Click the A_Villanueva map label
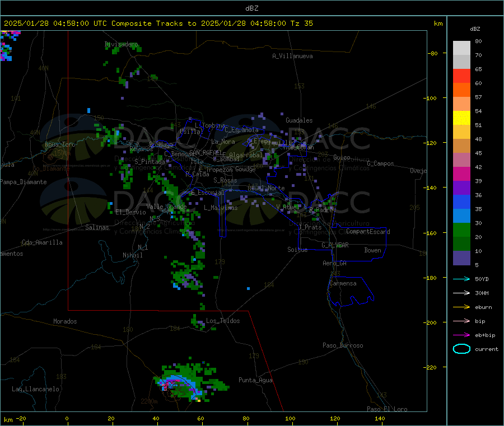The height and width of the screenshot is (426, 504). pos(292,56)
